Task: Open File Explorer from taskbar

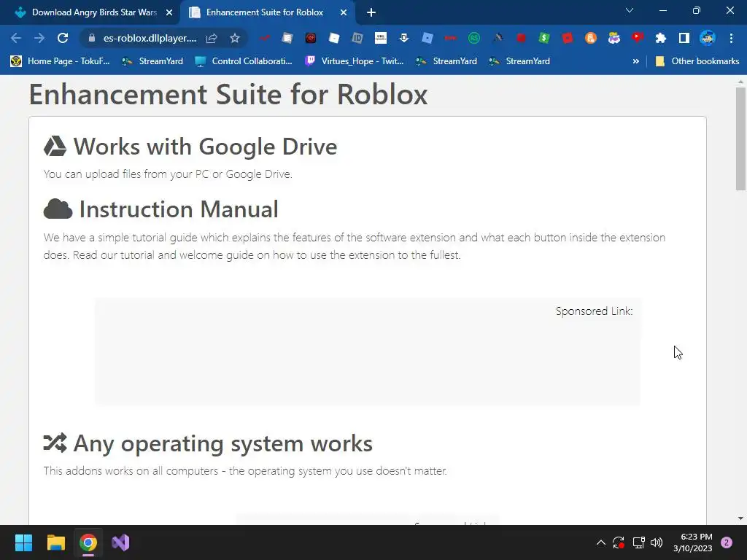Action: pyautogui.click(x=55, y=542)
